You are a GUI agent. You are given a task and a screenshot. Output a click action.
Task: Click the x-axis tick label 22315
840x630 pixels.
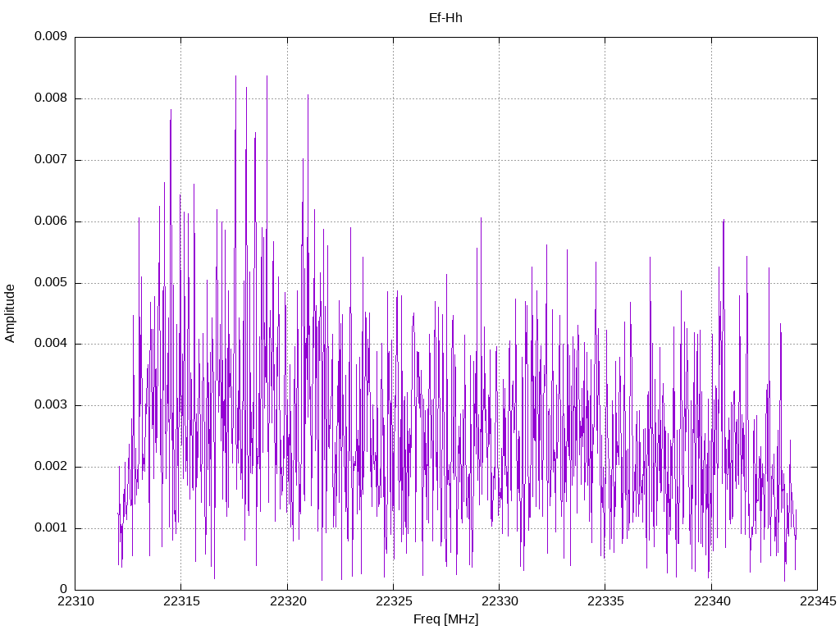[181, 601]
